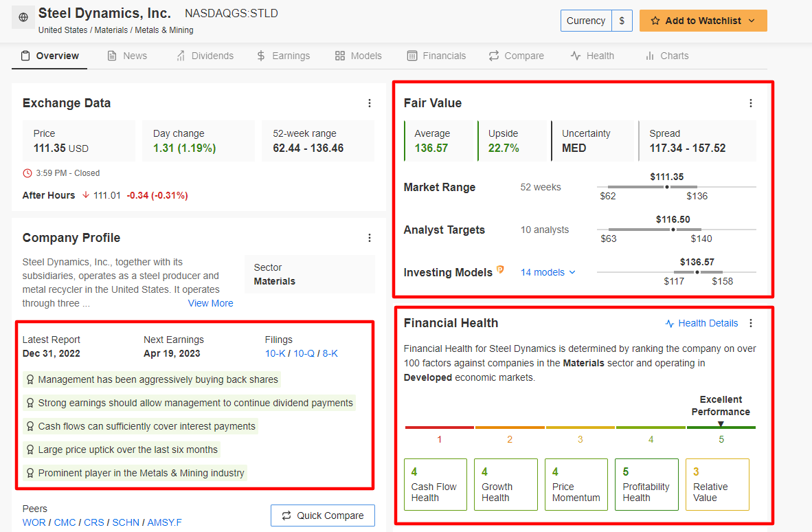Click the clock icon next to Closed
Image resolution: width=812 pixels, height=532 pixels.
(x=27, y=173)
